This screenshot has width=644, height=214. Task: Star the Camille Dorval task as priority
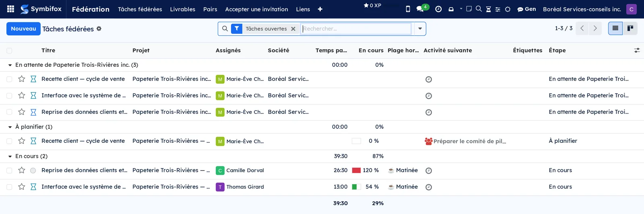[x=22, y=170]
